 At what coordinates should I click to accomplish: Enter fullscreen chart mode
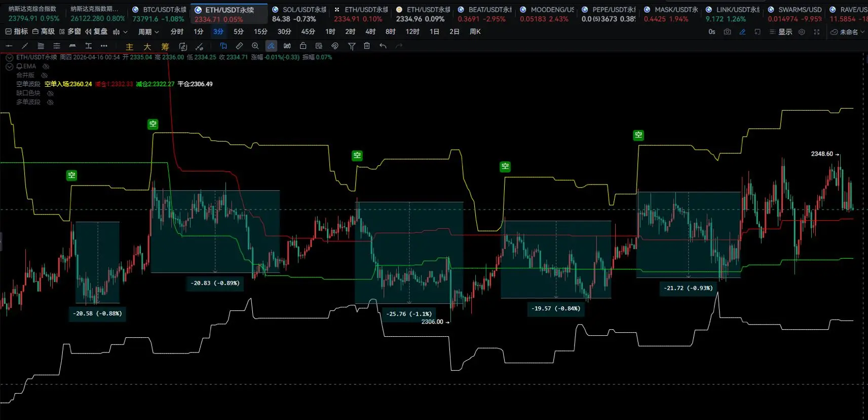817,32
